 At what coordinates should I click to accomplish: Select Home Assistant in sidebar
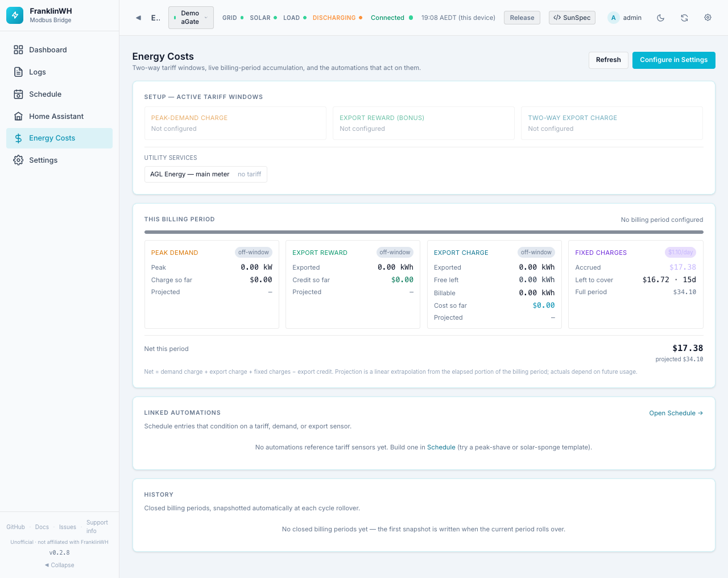(59, 117)
